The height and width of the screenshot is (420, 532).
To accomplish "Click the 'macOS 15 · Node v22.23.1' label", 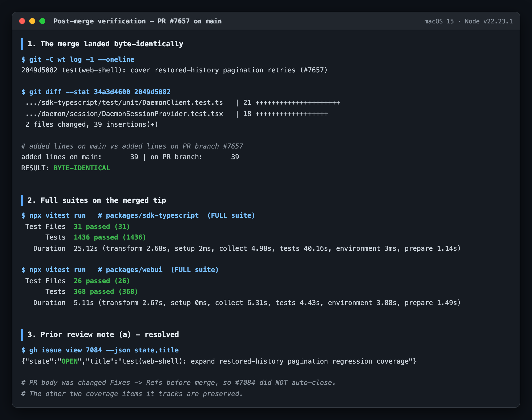I will [x=468, y=21].
